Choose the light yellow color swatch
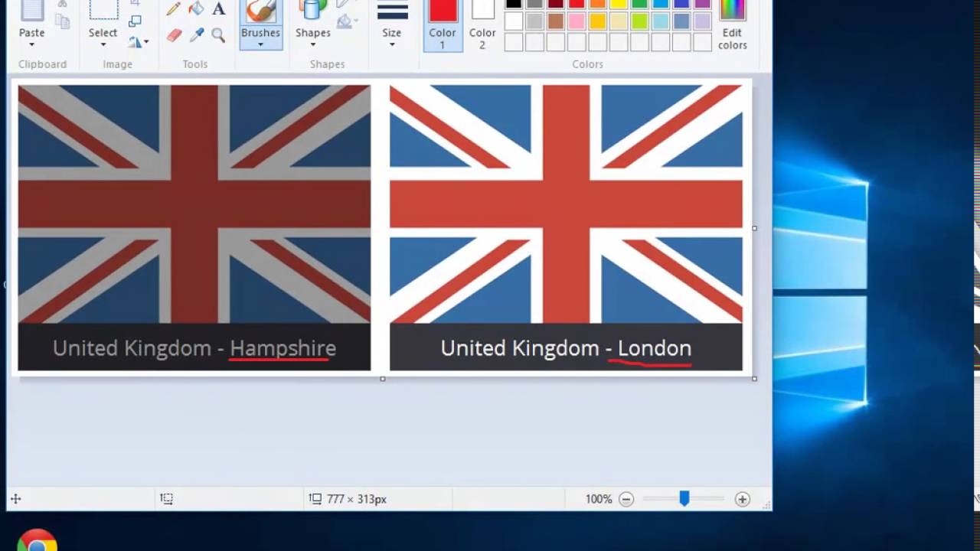This screenshot has width=980, height=551. pos(619,21)
